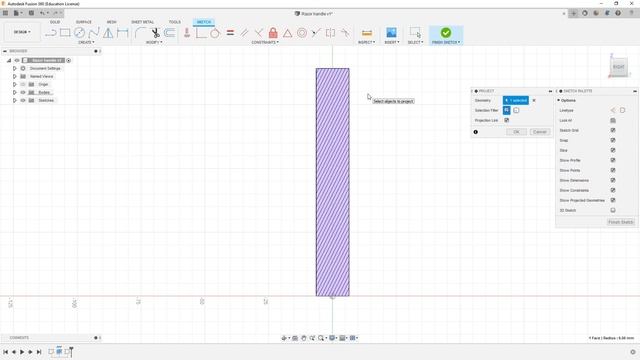Select the Mirror triangle tool
Viewport: 640px width, 360px height.
coord(108,33)
